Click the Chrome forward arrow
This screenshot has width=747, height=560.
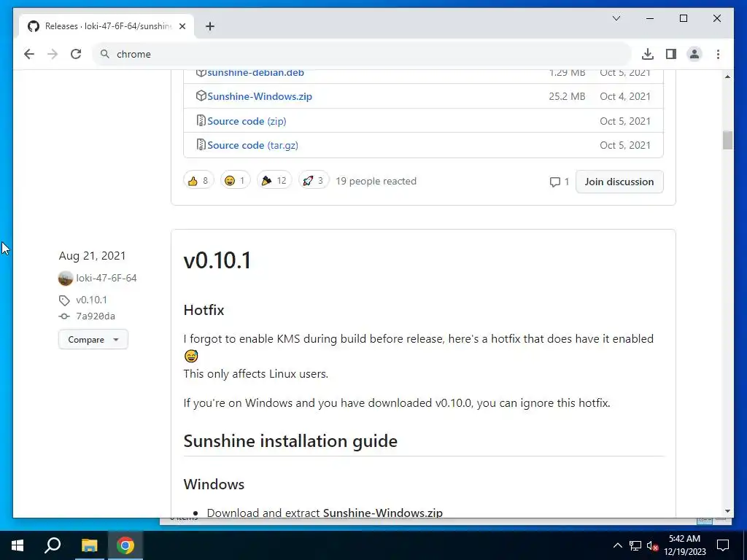tap(53, 54)
